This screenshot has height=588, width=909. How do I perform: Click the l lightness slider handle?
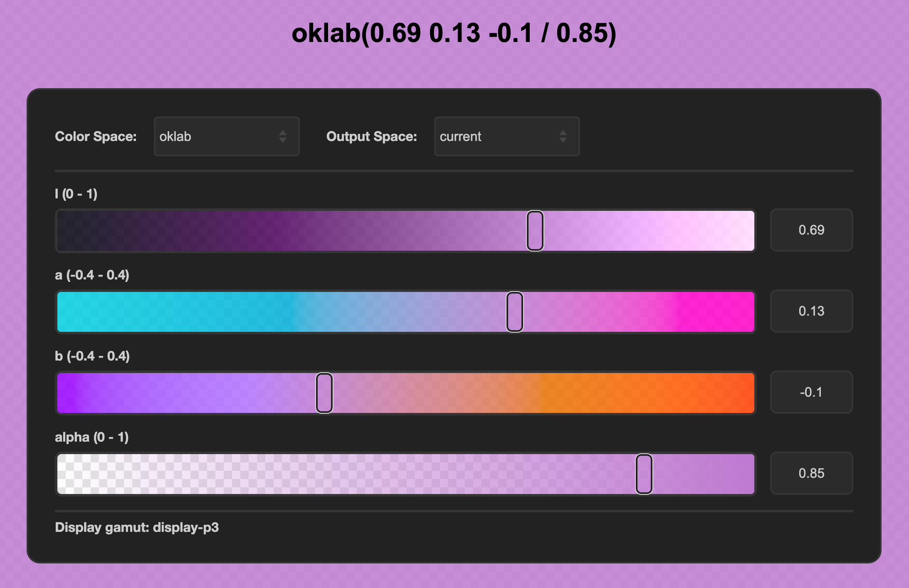tap(535, 231)
